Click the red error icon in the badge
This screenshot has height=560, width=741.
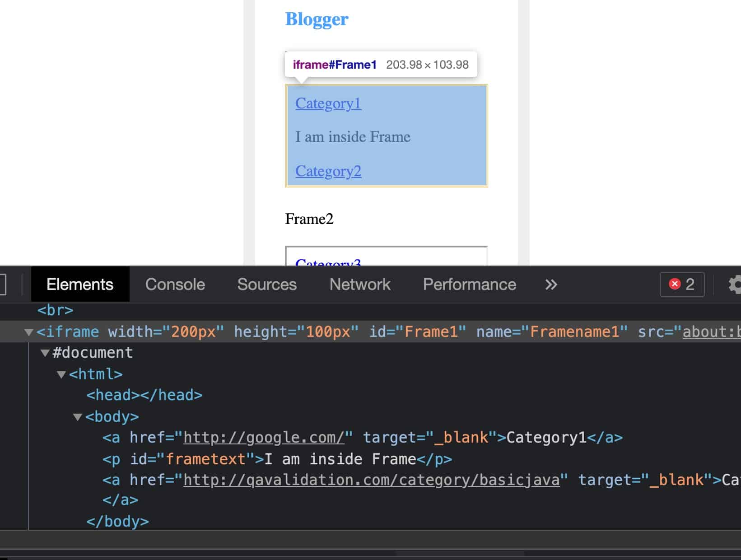675,284
